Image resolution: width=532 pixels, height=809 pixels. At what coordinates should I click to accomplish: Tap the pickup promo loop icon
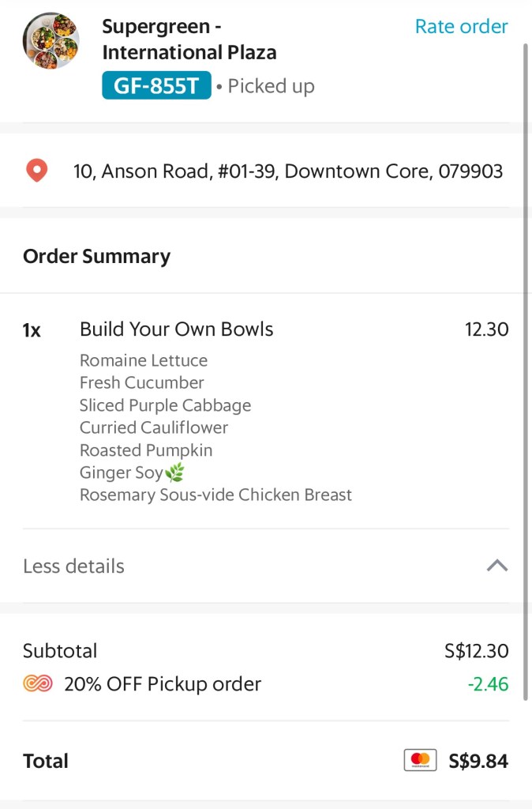point(38,684)
